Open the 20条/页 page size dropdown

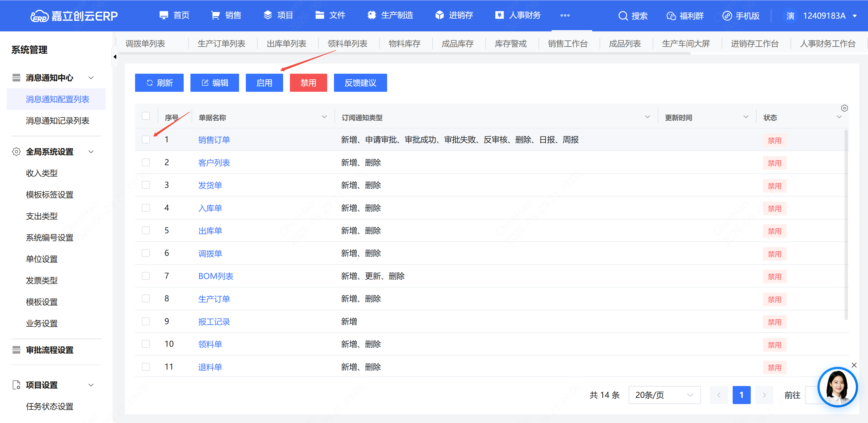665,395
